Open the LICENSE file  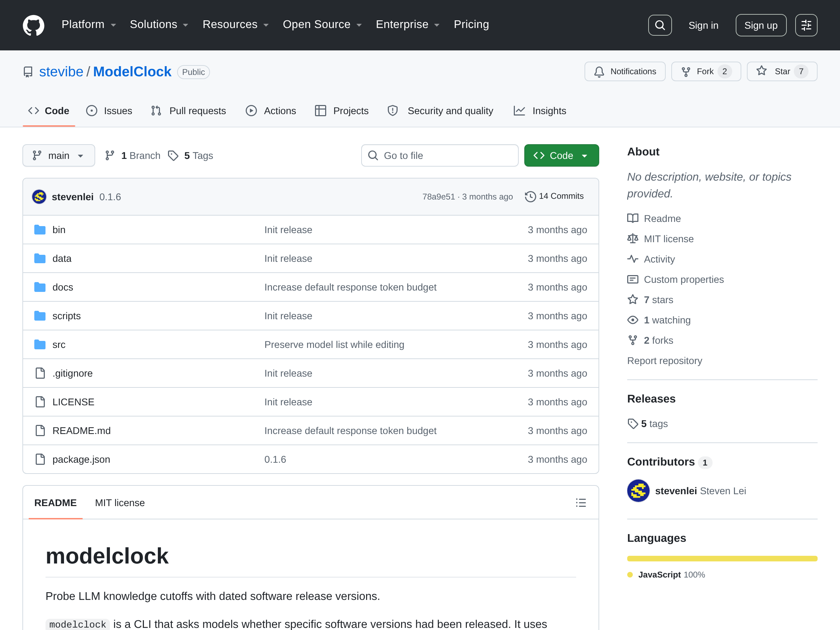73,402
